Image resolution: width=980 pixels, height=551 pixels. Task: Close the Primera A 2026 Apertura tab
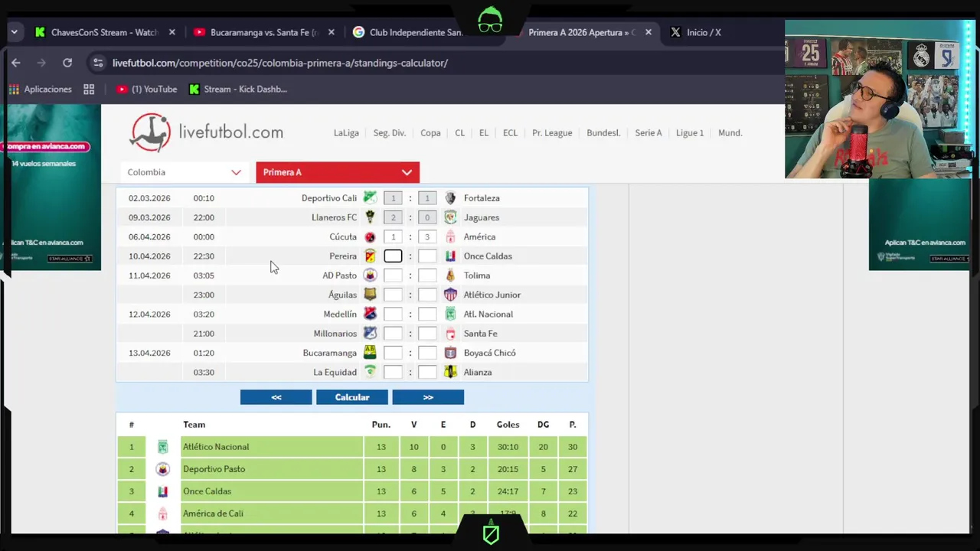[648, 32]
